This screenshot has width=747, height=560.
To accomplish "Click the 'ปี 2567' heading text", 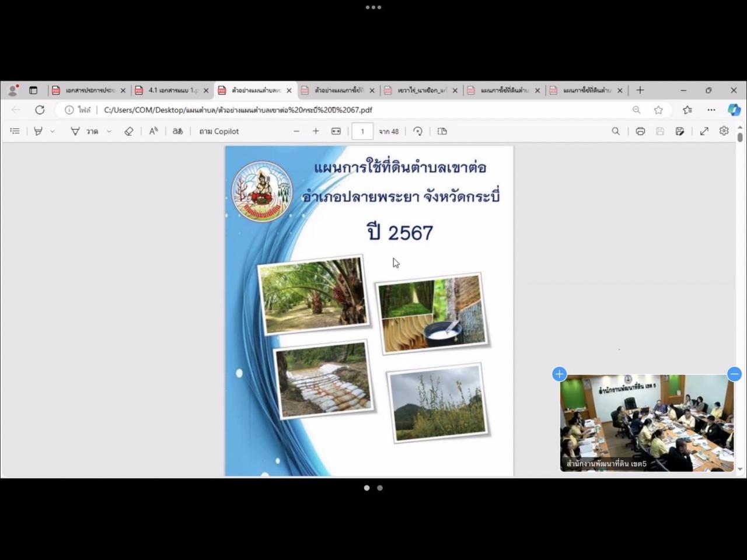I will (x=400, y=232).
